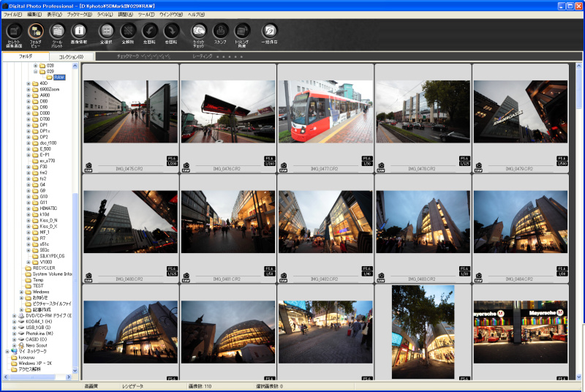The width and height of the screenshot is (585, 392).
Task: Expand the D700 folder node
Action: click(29, 119)
